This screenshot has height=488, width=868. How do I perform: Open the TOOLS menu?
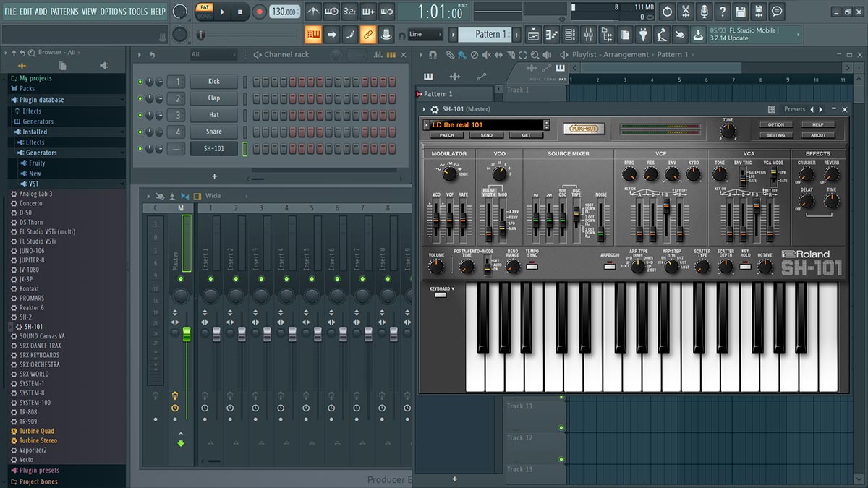point(138,12)
